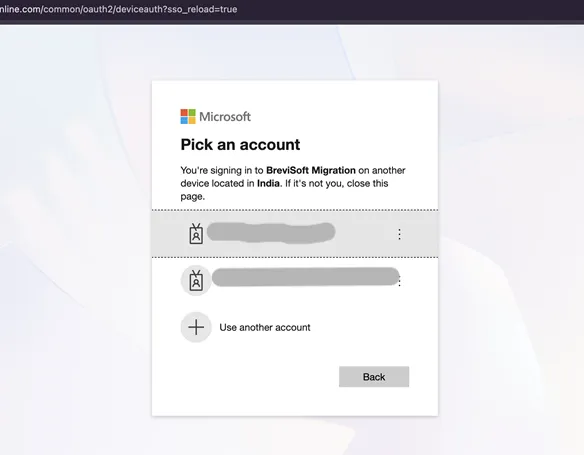Image resolution: width=584 pixels, height=455 pixels.
Task: Click the badge icon of the second account
Action: 196,280
